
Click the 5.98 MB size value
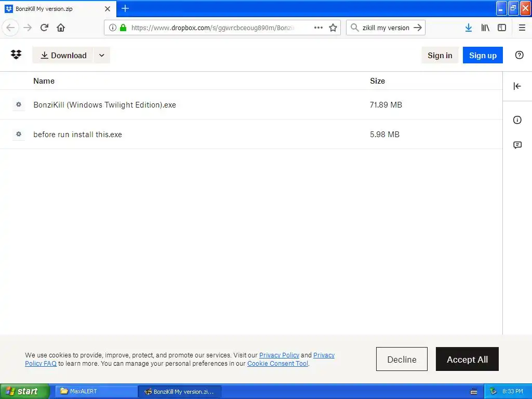pos(384,135)
